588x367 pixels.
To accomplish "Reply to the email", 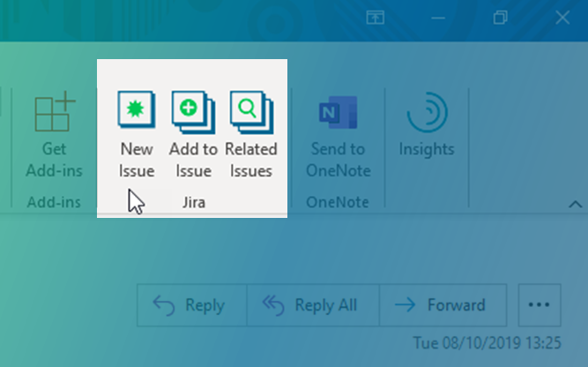I will (x=190, y=305).
